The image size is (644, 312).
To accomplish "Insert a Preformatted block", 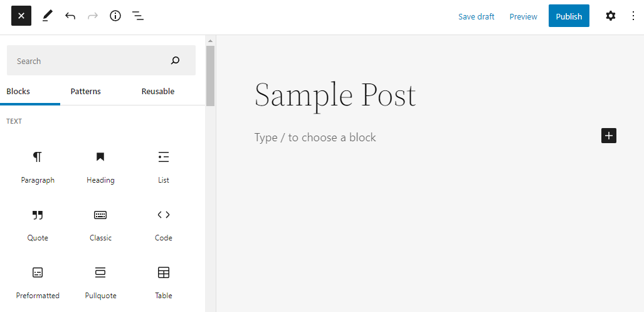I will pos(38,282).
